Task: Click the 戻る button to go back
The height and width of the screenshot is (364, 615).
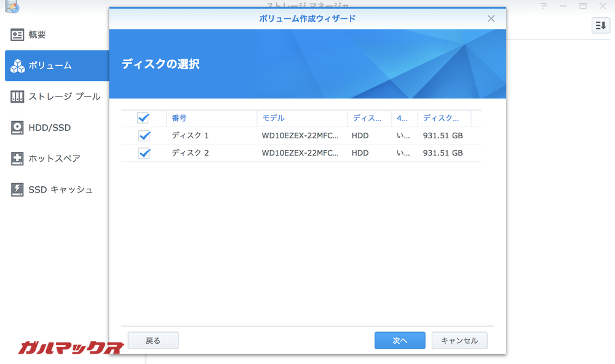Action: (x=153, y=340)
